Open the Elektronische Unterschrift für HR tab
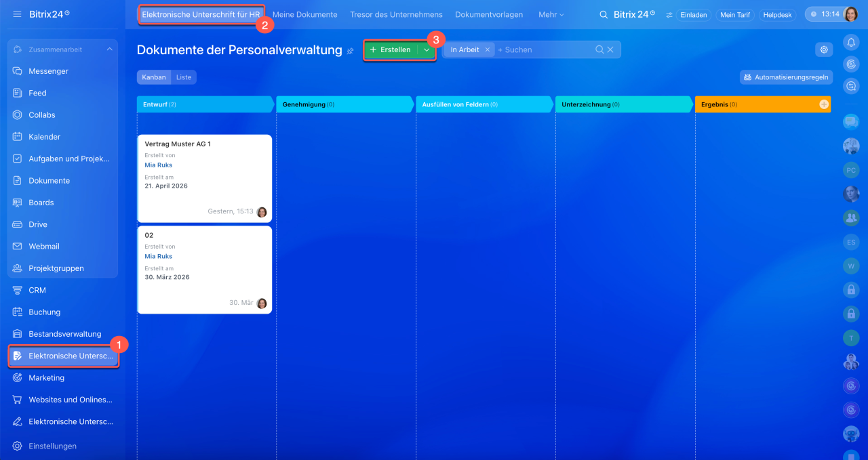 (201, 14)
